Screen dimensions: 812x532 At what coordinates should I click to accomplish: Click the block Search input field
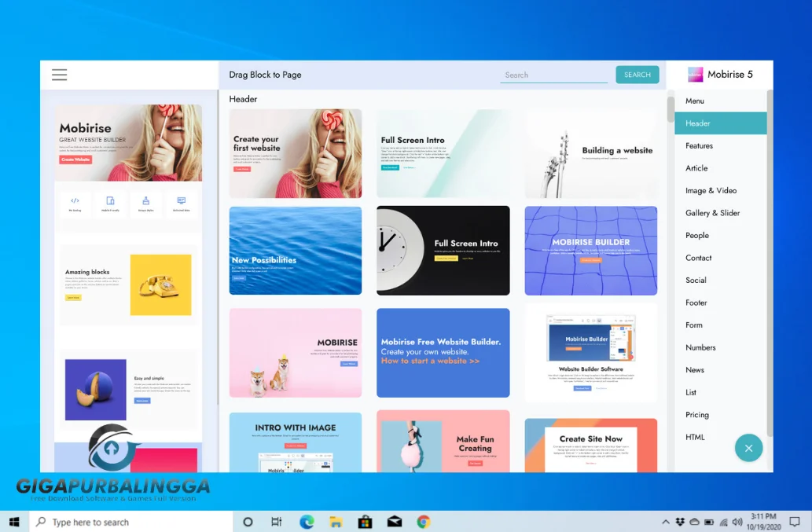pyautogui.click(x=553, y=75)
